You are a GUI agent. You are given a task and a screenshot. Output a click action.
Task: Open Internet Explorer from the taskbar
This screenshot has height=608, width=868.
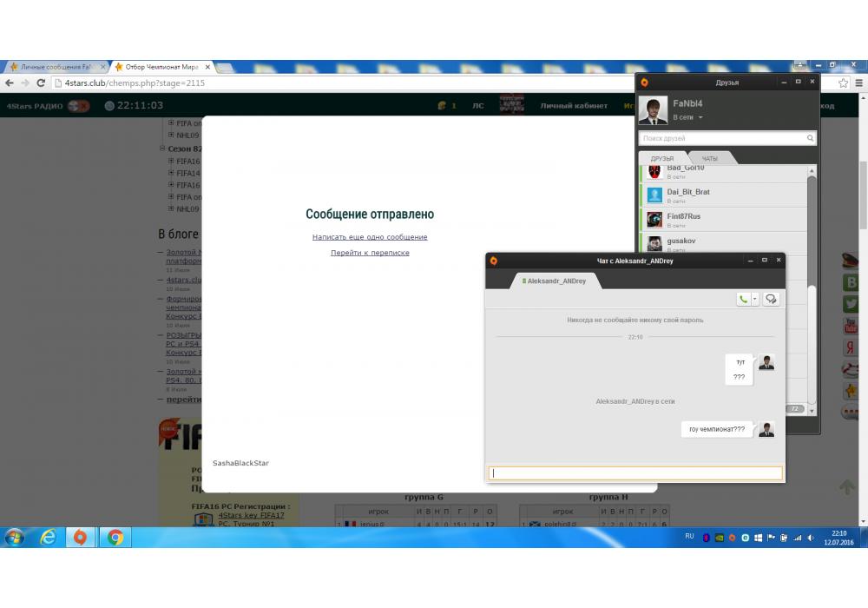point(48,538)
